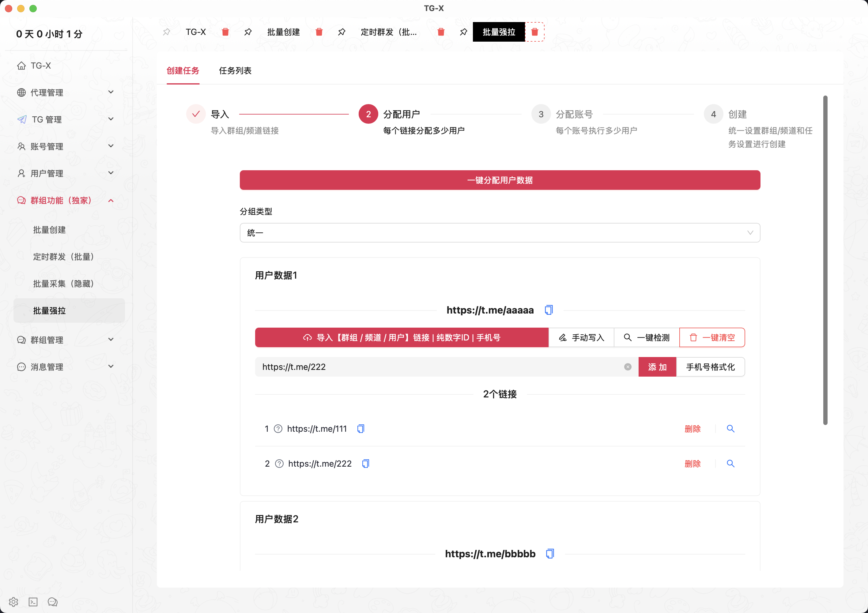Delete the https://t.me/222 row
Image resolution: width=868 pixels, height=613 pixels.
click(693, 463)
